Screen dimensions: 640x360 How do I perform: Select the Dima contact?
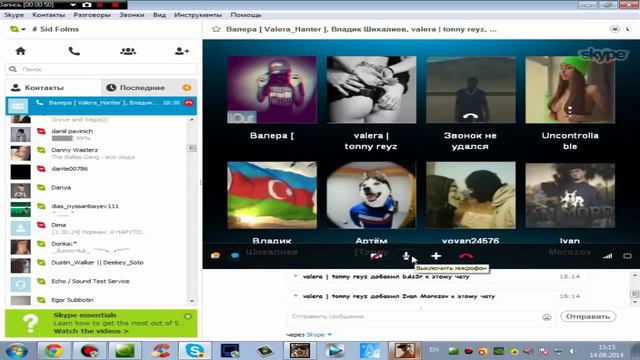pyautogui.click(x=97, y=228)
